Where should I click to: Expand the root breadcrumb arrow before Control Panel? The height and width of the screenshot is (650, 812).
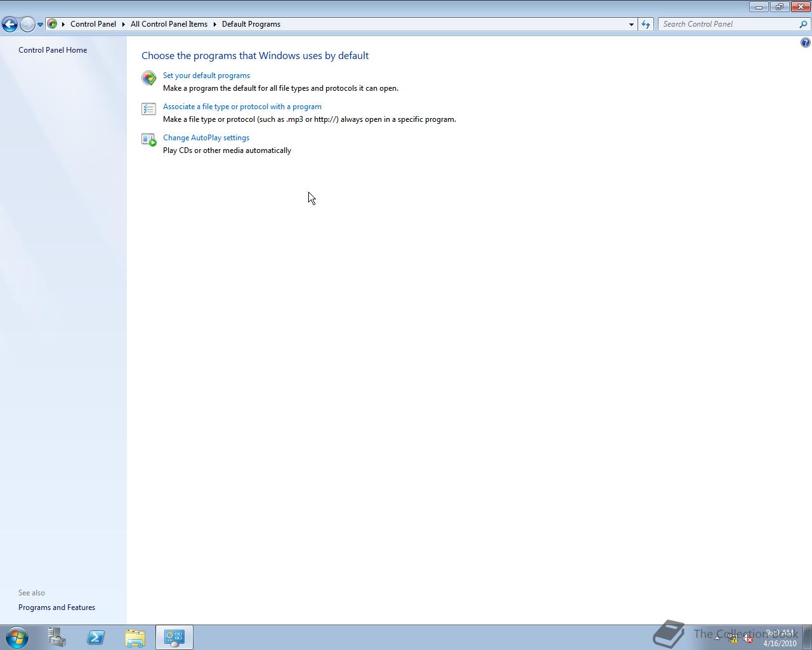tap(63, 24)
